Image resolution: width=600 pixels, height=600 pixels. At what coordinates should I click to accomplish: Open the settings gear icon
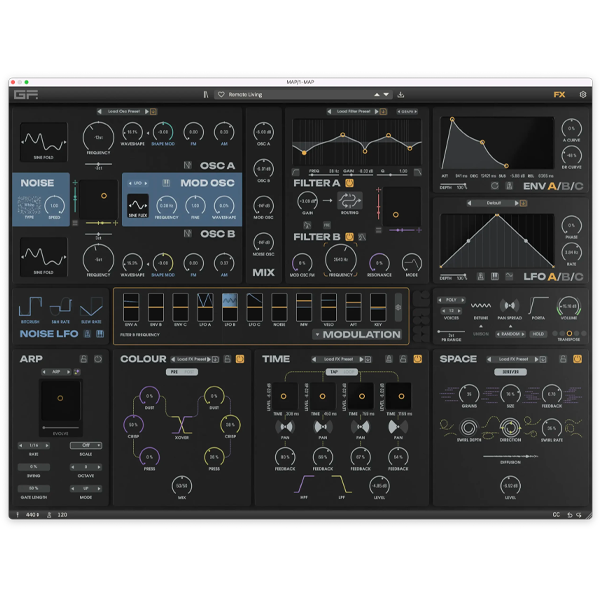583,95
